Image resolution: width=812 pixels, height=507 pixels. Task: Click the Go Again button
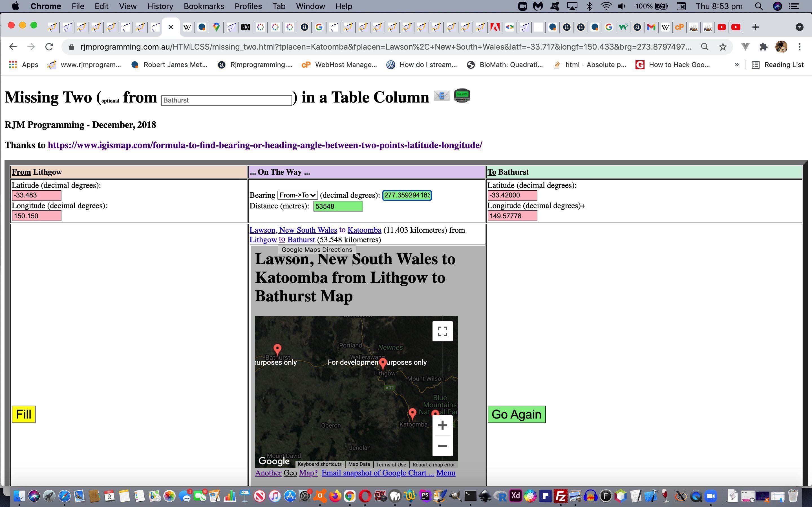click(516, 413)
